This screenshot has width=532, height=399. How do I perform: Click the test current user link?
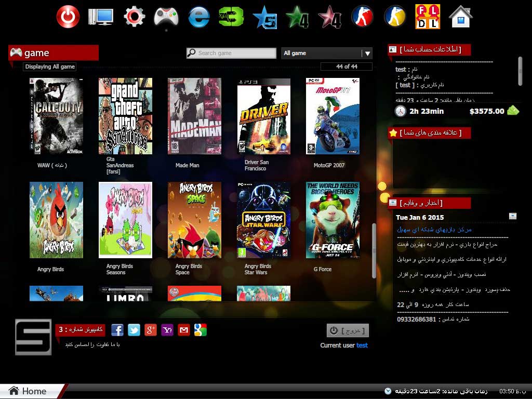click(x=362, y=345)
